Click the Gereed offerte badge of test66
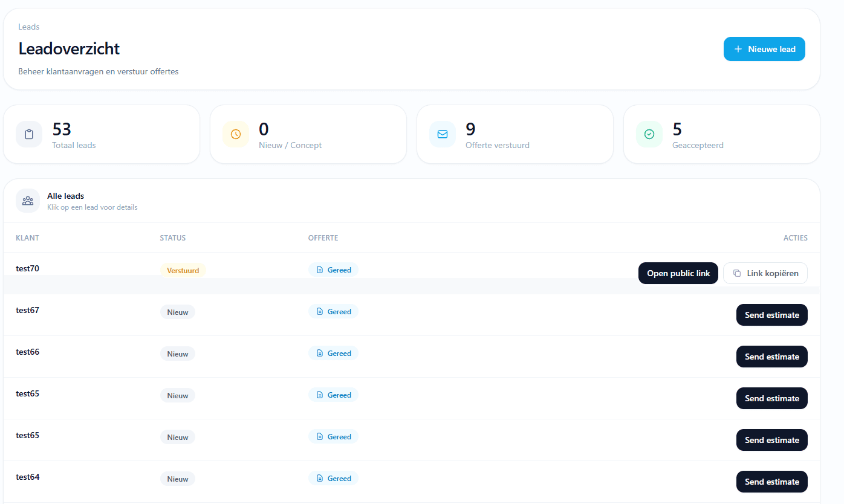The width and height of the screenshot is (844, 504). point(333,354)
